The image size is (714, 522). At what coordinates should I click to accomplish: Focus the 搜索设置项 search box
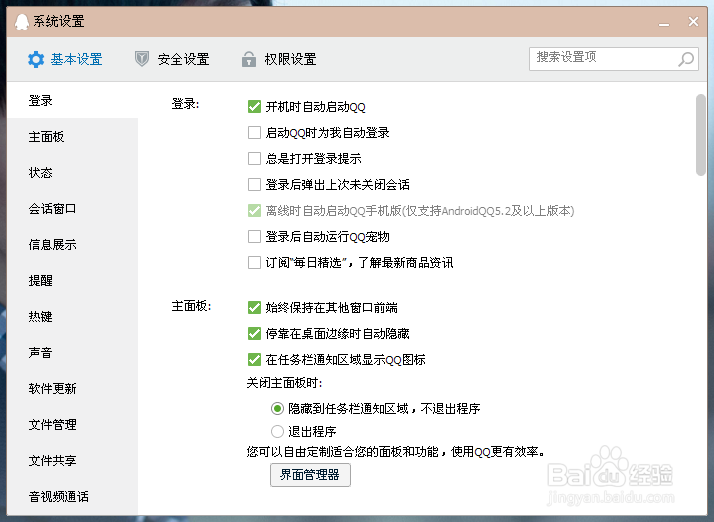[613, 59]
